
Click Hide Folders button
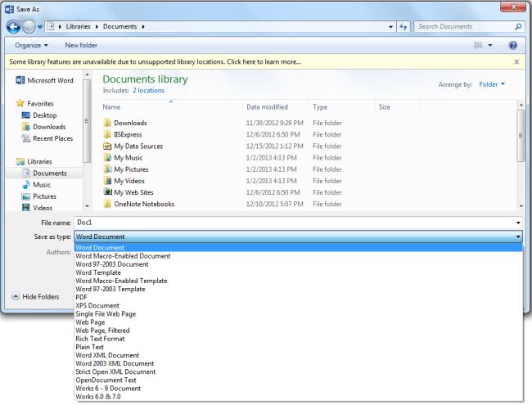(36, 296)
